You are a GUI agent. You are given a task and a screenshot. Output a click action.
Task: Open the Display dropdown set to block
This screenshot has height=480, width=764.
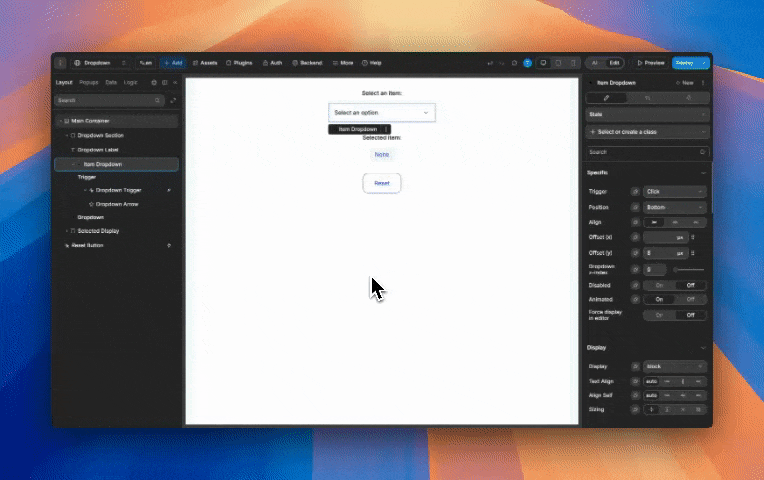674,366
